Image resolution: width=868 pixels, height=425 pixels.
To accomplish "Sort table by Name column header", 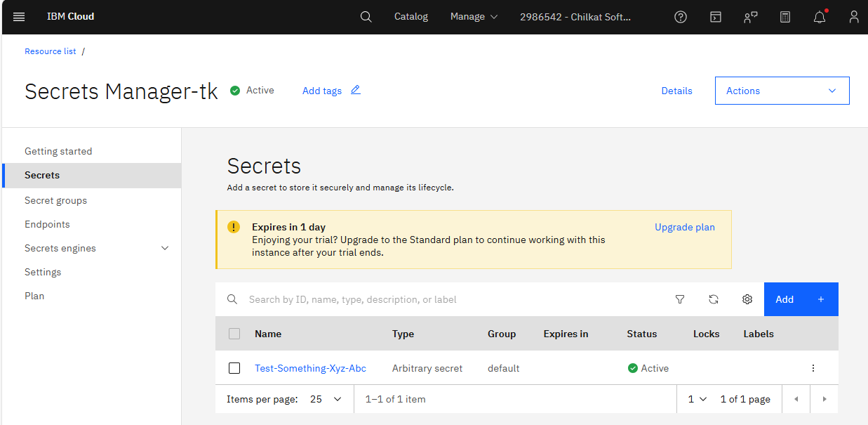I will pos(268,334).
